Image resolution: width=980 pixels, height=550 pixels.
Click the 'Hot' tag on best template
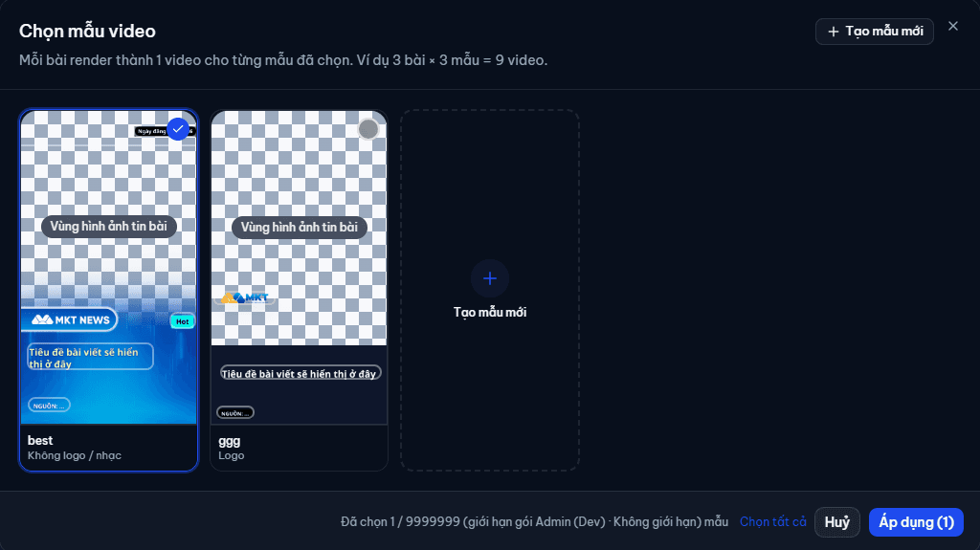[x=183, y=321]
